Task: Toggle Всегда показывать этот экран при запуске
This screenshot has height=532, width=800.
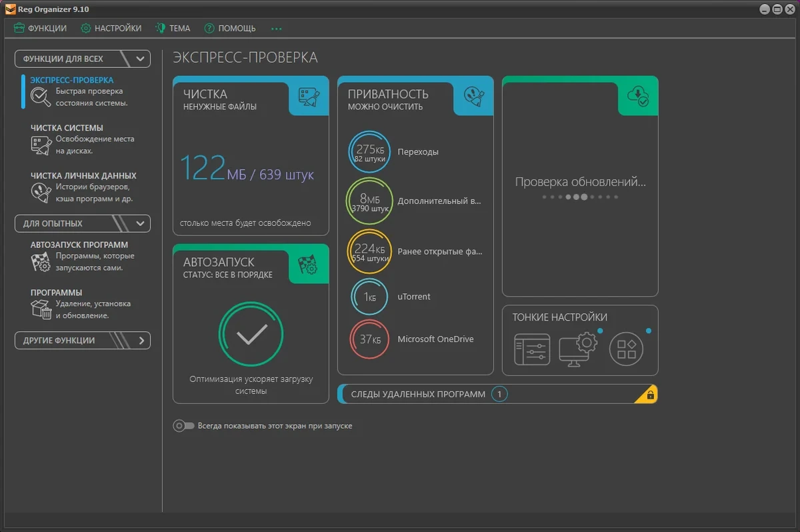Action: click(183, 425)
